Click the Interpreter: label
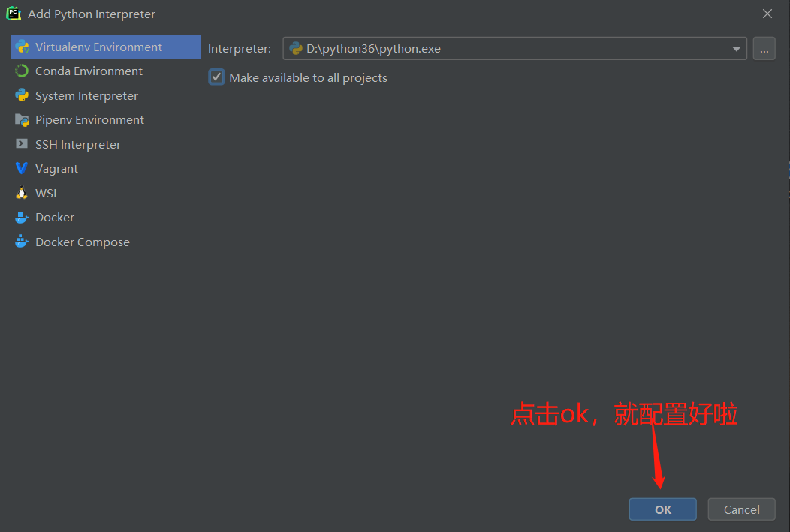This screenshot has width=790, height=532. pyautogui.click(x=240, y=48)
